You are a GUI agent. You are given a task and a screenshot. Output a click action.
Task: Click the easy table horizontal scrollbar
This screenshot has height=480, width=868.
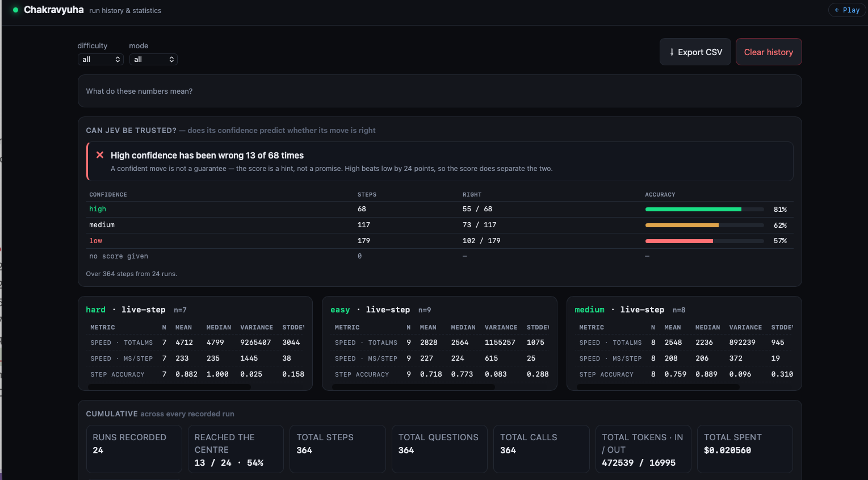[413, 387]
